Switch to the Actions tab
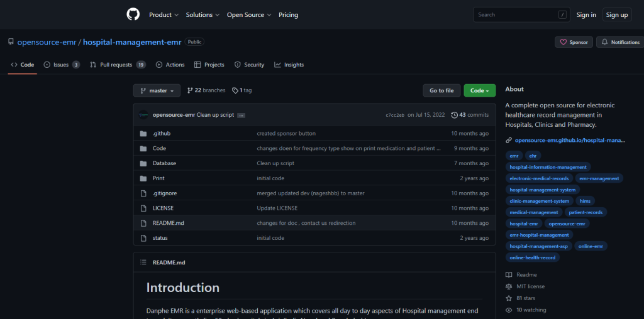The image size is (644, 319). click(x=170, y=65)
